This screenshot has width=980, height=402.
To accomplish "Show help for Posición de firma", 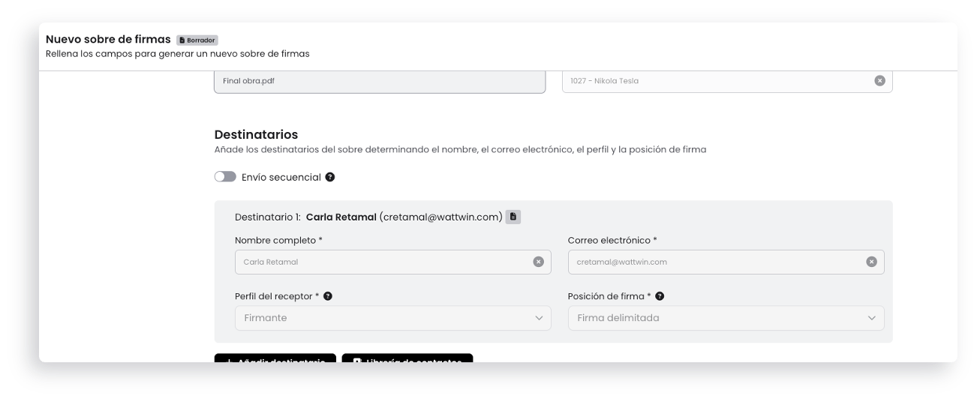I will tap(660, 296).
